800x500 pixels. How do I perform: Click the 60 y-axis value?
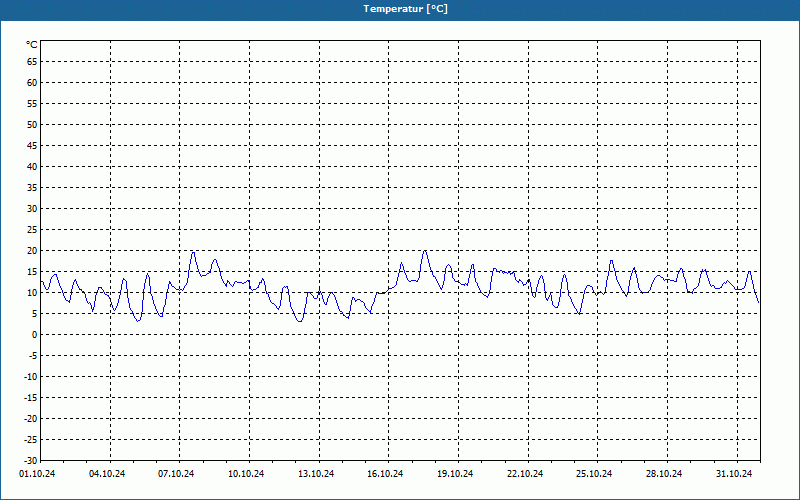pos(32,83)
